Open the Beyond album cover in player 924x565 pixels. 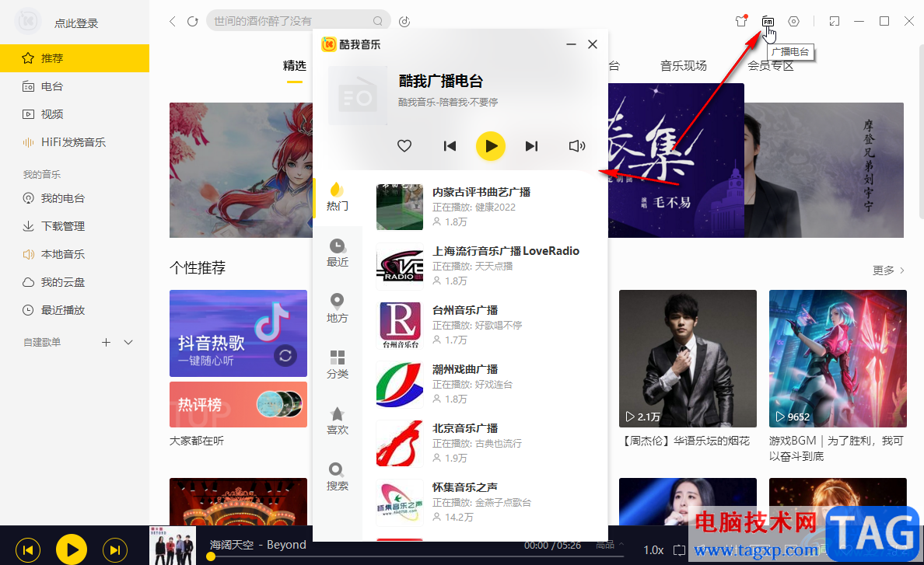(173, 546)
